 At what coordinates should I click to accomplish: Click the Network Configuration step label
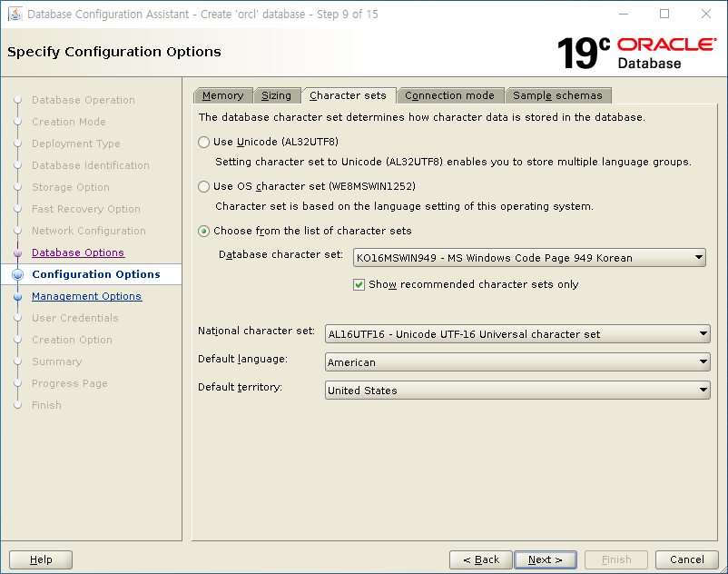pyautogui.click(x=89, y=232)
